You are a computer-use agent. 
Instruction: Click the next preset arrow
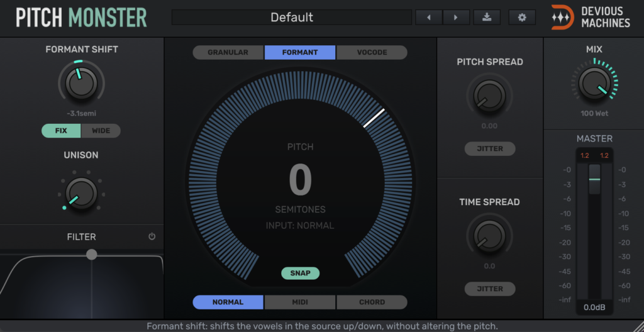click(x=457, y=18)
